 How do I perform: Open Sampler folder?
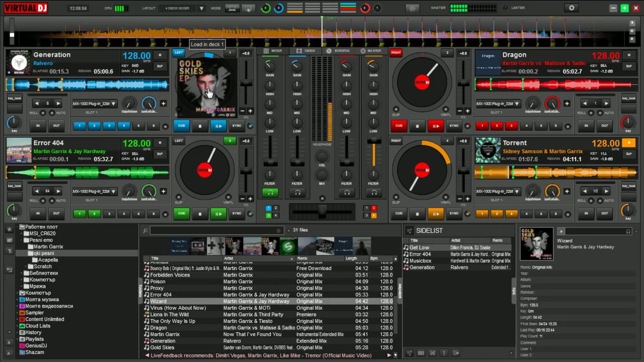(x=34, y=313)
